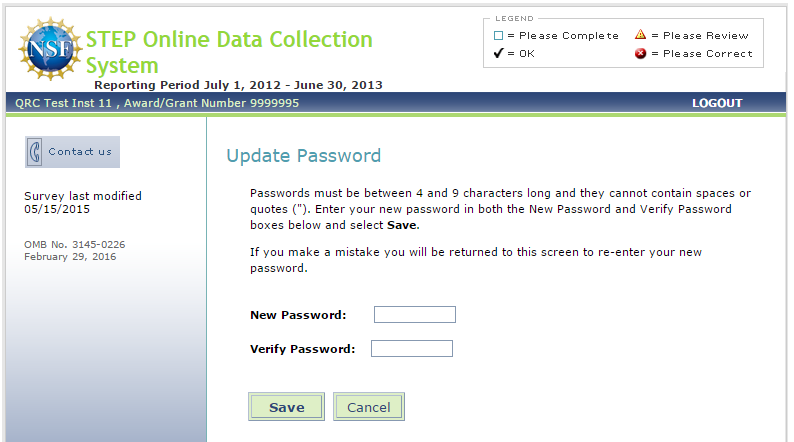
Task: Click the OMB No. 3145-0226 text
Action: click(75, 244)
